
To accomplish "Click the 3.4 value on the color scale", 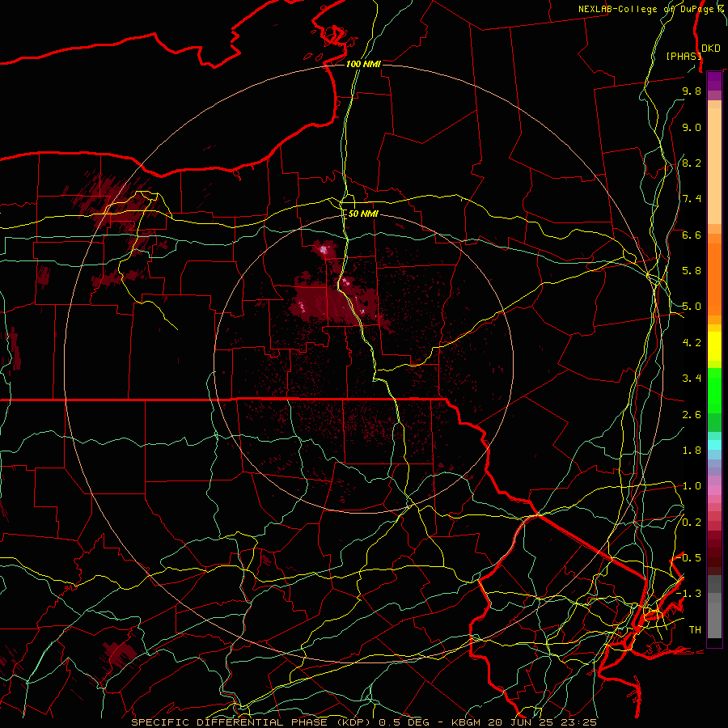I will pyautogui.click(x=692, y=379).
